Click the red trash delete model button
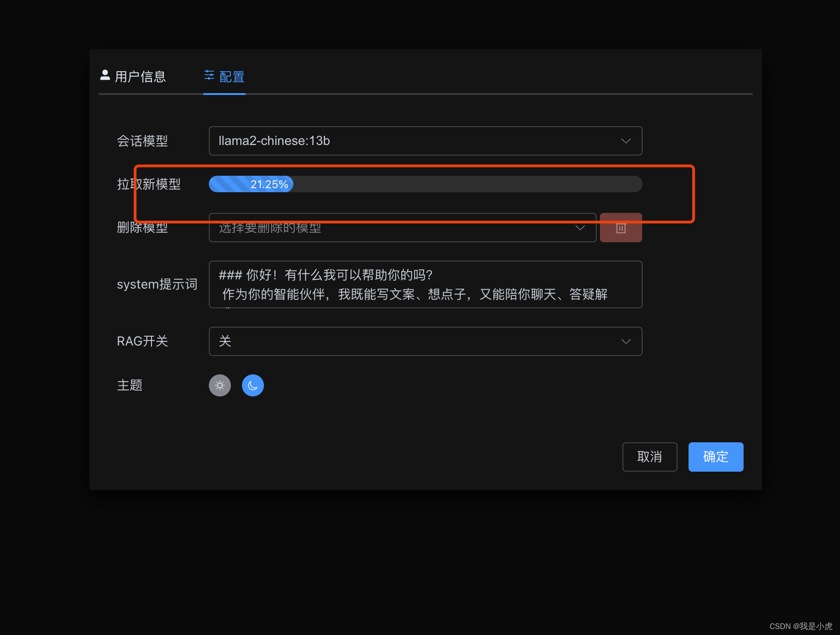This screenshot has width=840, height=635. click(621, 228)
